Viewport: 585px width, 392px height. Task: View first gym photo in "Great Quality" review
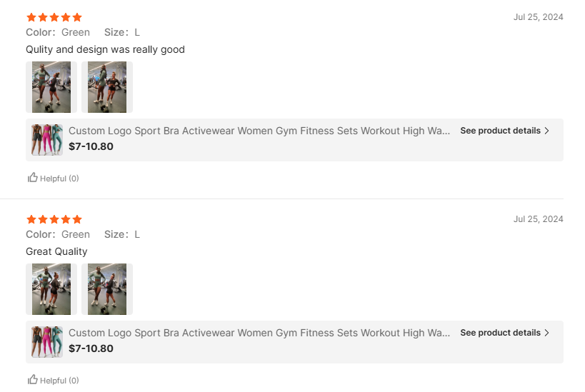[x=51, y=289]
